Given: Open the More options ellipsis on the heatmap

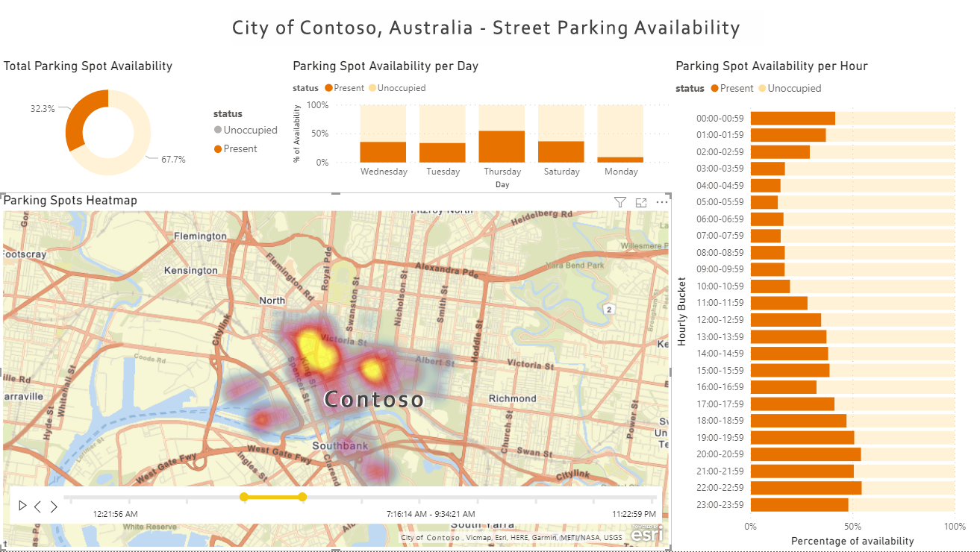Looking at the screenshot, I should [x=661, y=201].
